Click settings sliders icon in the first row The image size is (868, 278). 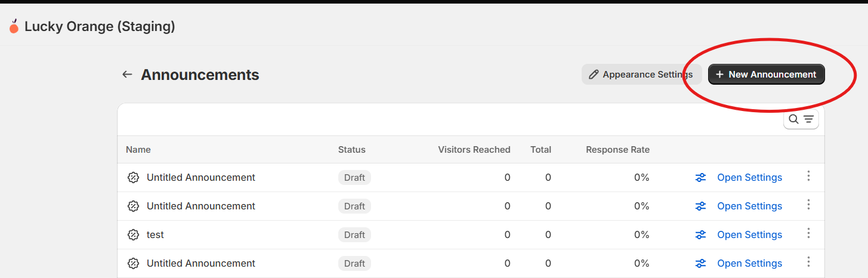(700, 177)
